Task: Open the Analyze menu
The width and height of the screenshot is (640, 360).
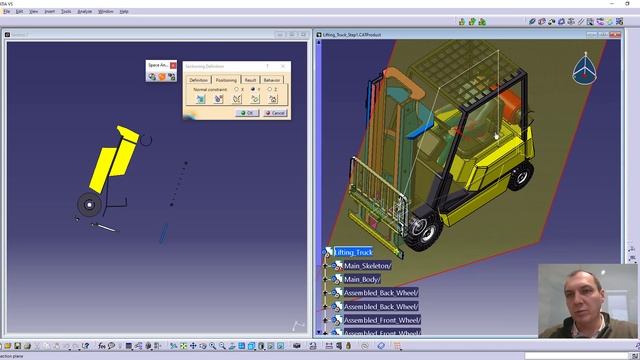Action: (84, 11)
